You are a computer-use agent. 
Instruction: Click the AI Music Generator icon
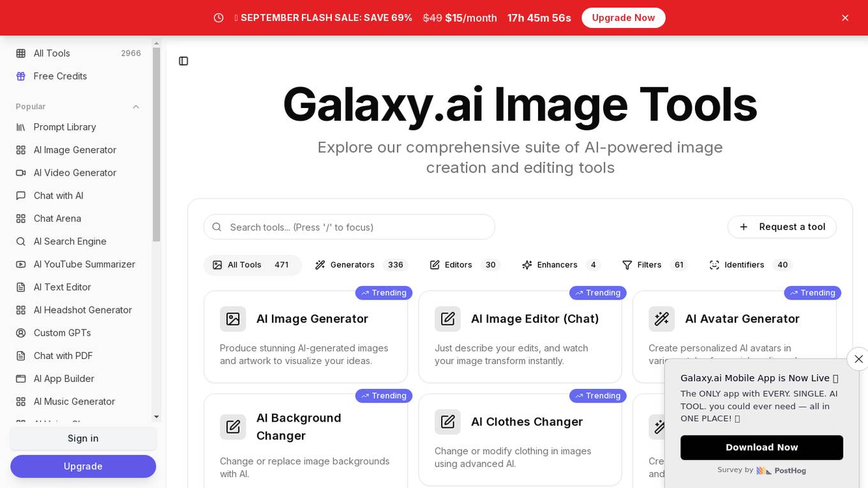coord(21,402)
